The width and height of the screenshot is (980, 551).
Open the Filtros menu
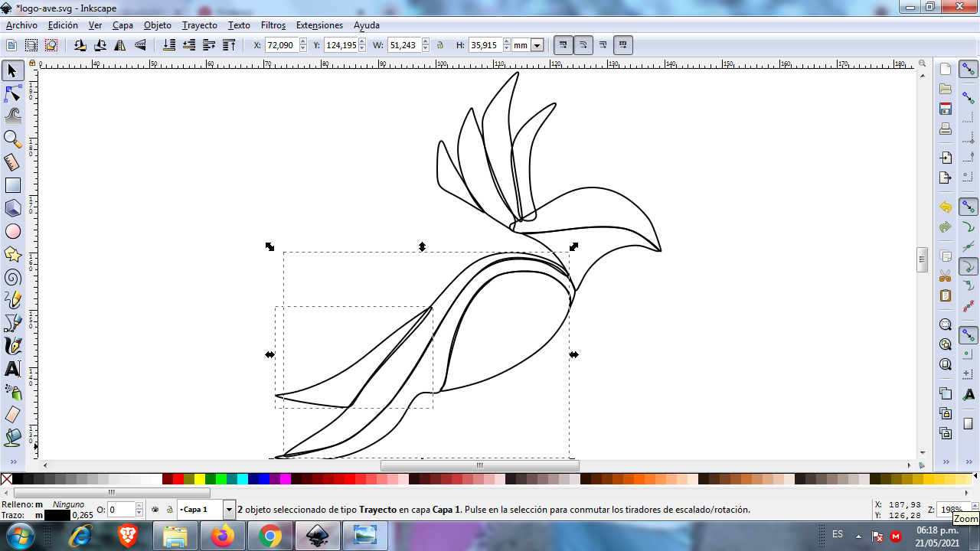273,25
